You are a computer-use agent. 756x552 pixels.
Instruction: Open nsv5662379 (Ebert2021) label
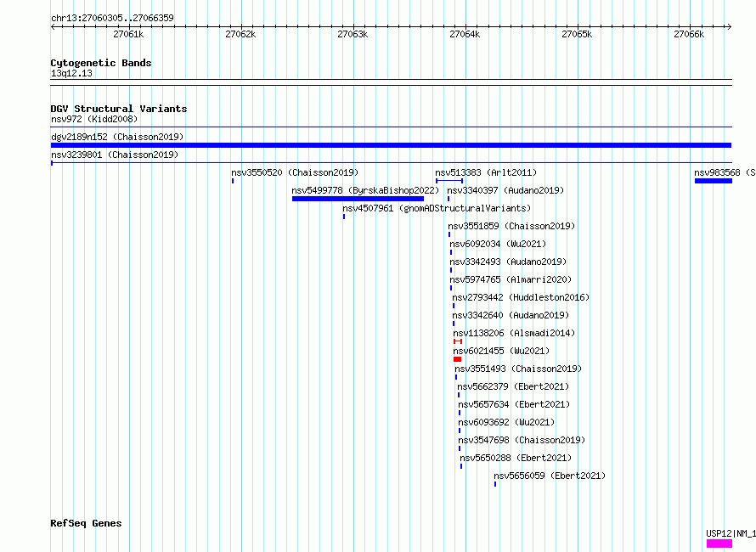(x=513, y=386)
